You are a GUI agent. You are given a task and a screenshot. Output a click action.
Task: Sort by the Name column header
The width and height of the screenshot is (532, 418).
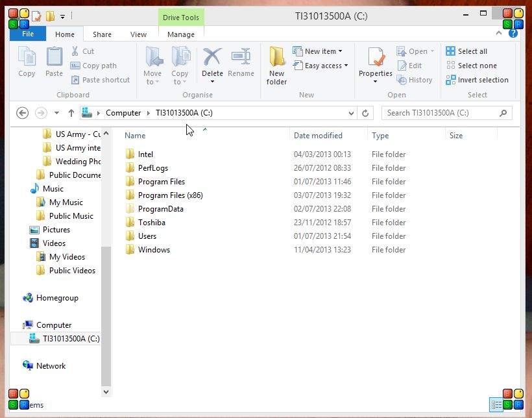135,136
